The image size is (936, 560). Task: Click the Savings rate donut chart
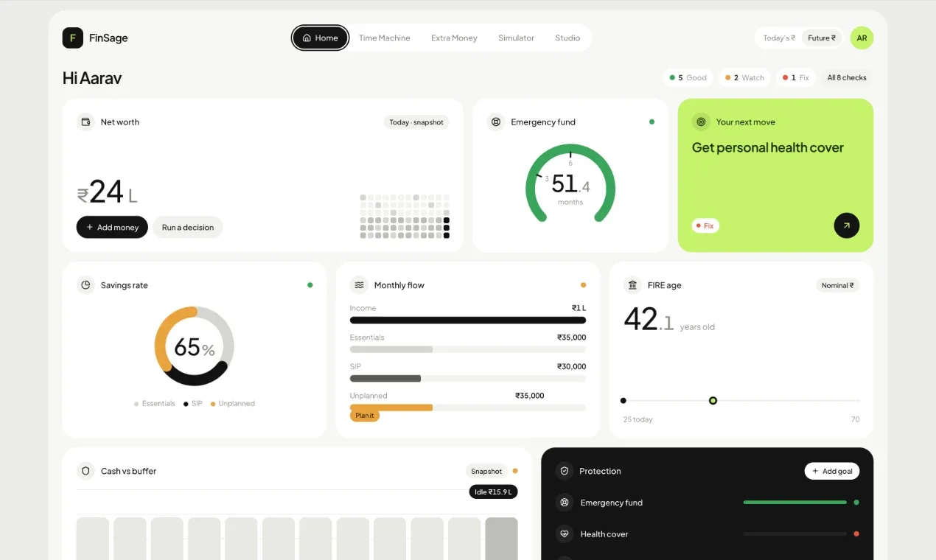pos(195,346)
